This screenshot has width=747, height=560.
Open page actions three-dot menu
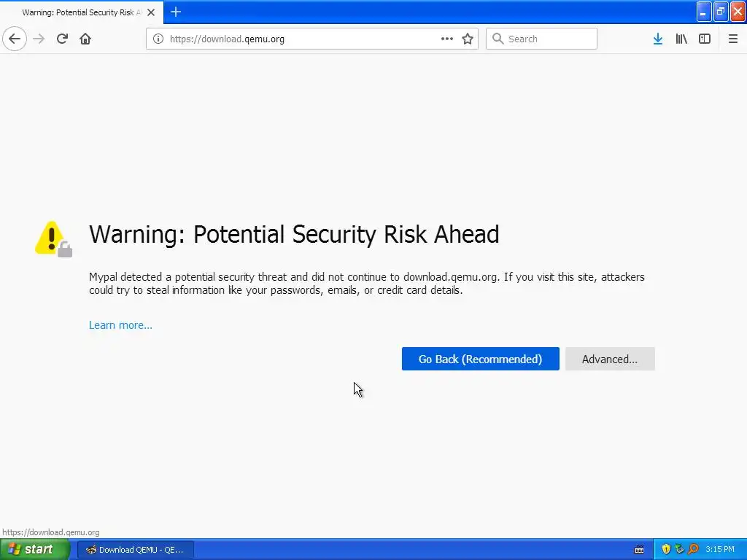447,39
